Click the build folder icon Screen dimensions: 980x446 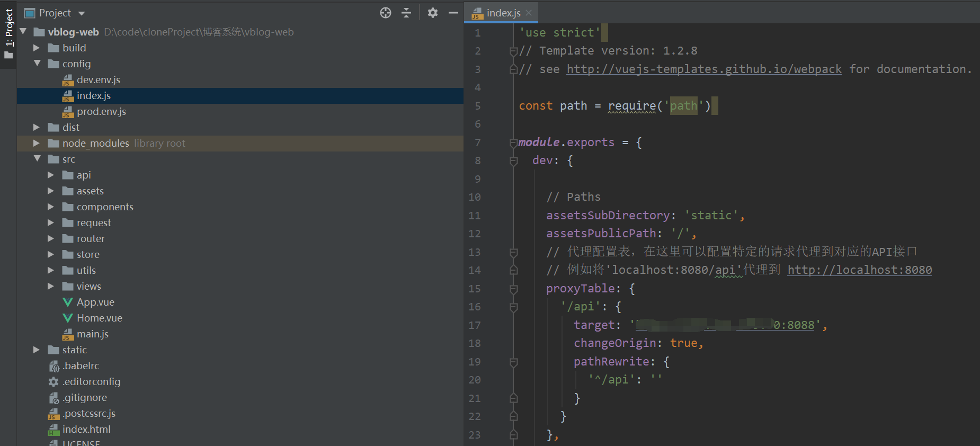54,48
